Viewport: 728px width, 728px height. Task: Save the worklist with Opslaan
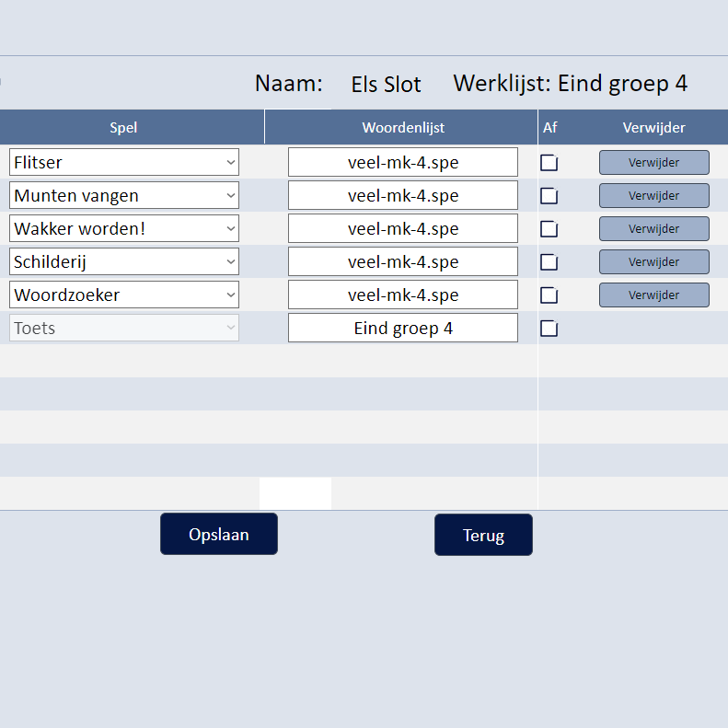(219, 534)
